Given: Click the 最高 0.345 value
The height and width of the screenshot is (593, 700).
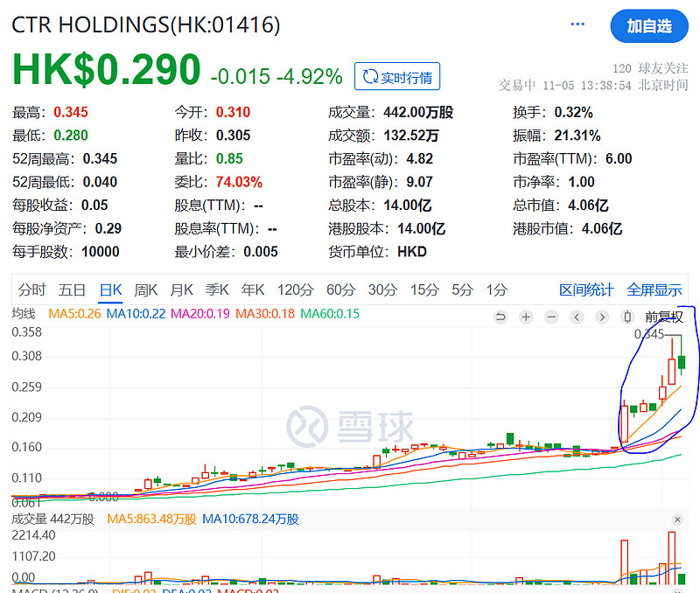Looking at the screenshot, I should point(71,113).
